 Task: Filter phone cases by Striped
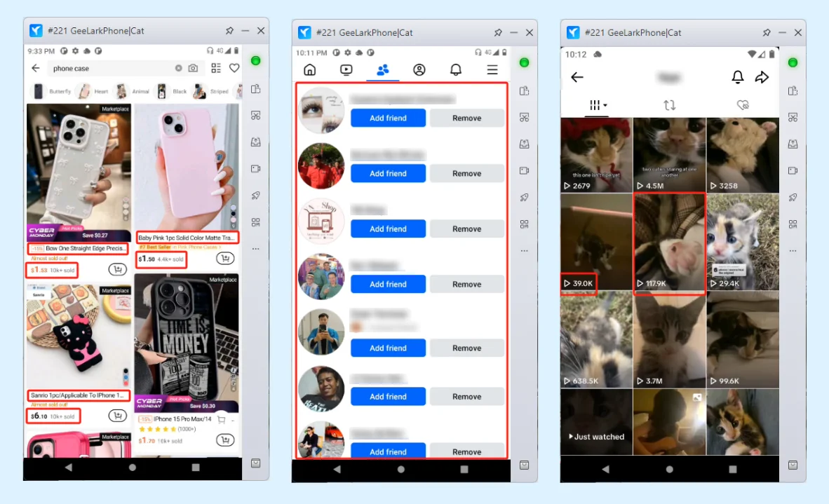pyautogui.click(x=211, y=91)
